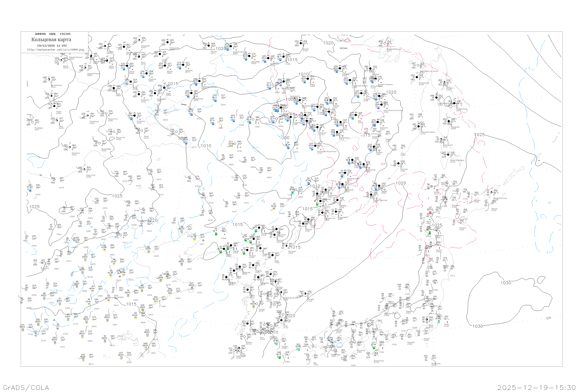Click the blue square below Улёты station data

124,70
